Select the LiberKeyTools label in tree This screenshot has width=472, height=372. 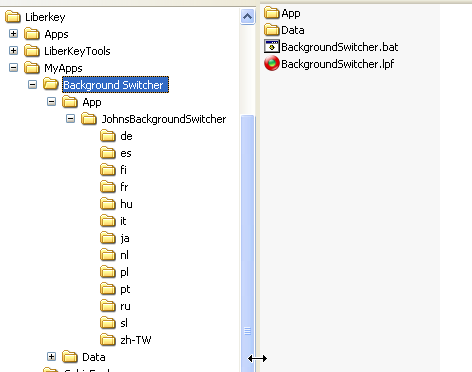tap(77, 51)
